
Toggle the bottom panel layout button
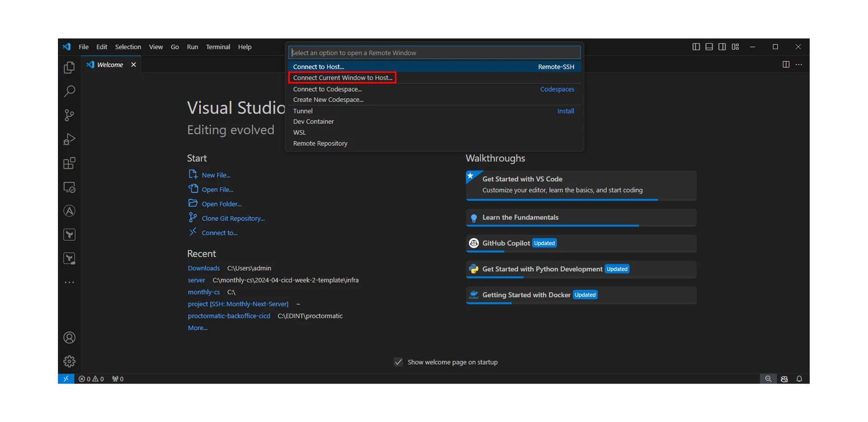[x=709, y=47]
